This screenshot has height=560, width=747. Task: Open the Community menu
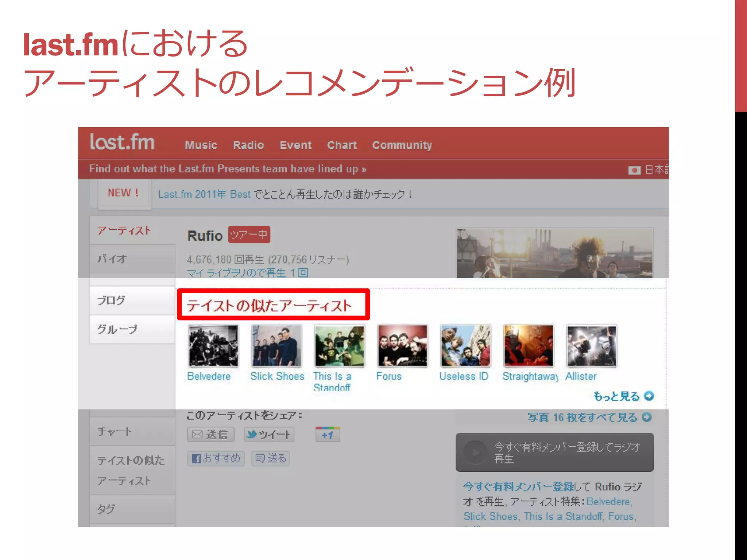click(x=402, y=145)
